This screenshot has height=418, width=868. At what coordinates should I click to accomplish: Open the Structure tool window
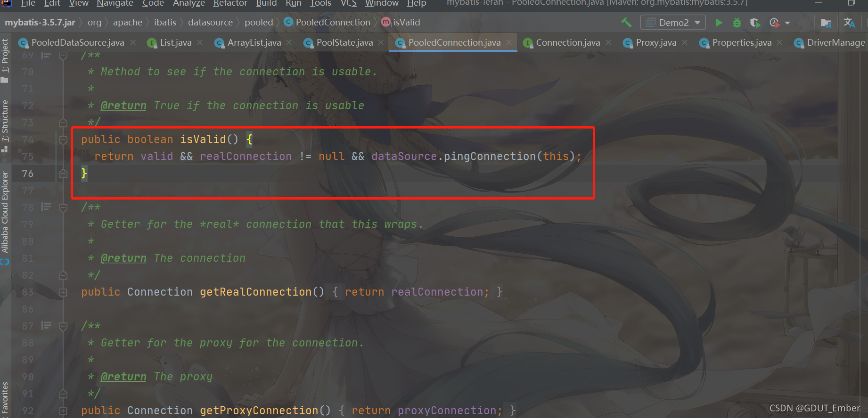(x=5, y=126)
